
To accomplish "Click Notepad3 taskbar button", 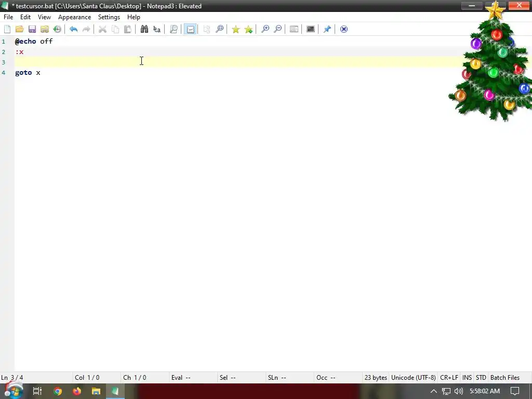I will (x=115, y=391).
